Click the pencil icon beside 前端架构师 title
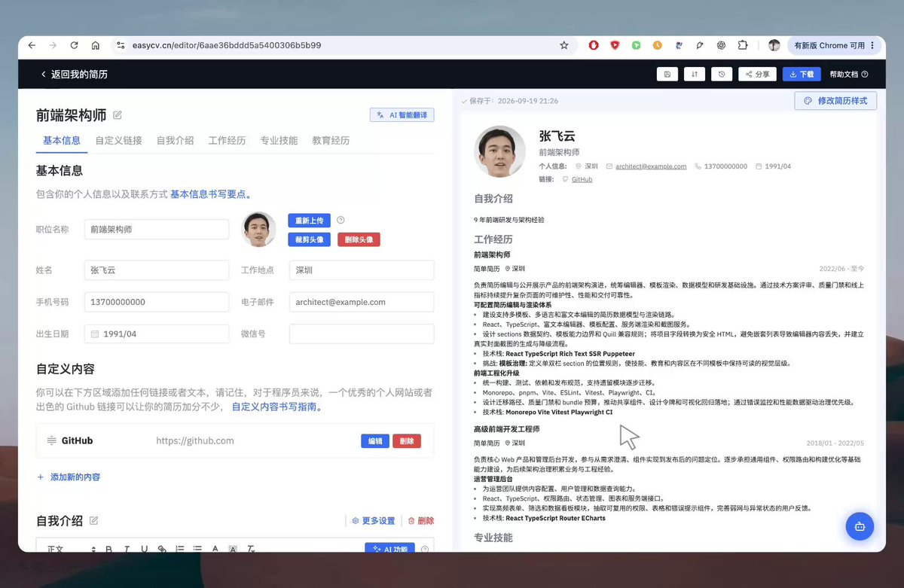The image size is (904, 588). [118, 115]
